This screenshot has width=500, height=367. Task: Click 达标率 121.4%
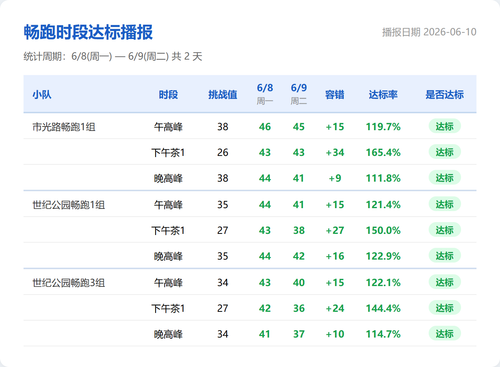[x=383, y=204]
